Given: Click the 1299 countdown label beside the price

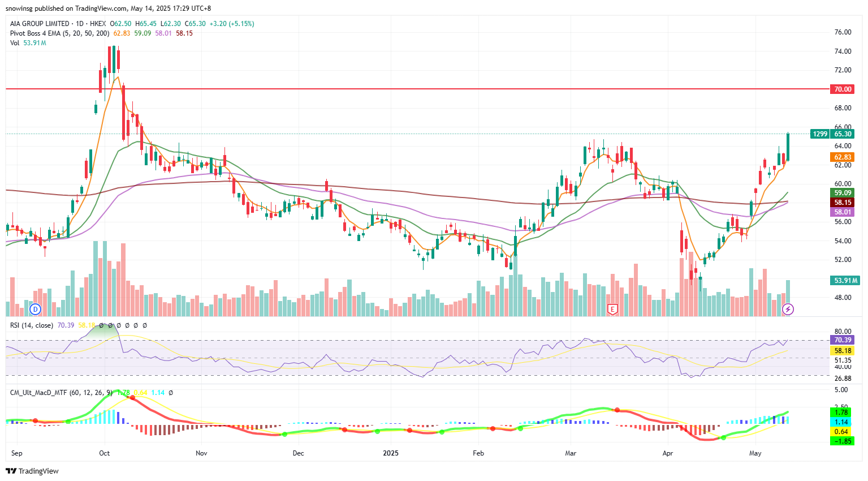Looking at the screenshot, I should [819, 134].
